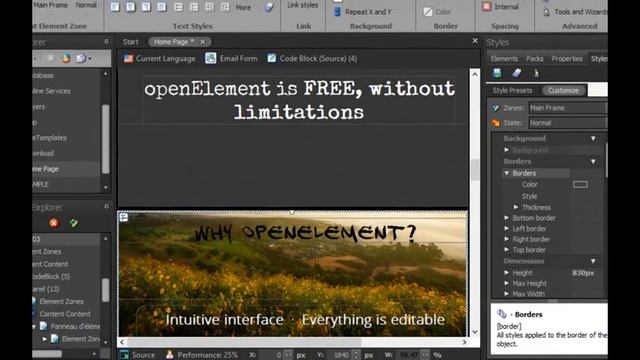Open the State Normal dropdown
This screenshot has height=360, width=640.
coord(567,123)
